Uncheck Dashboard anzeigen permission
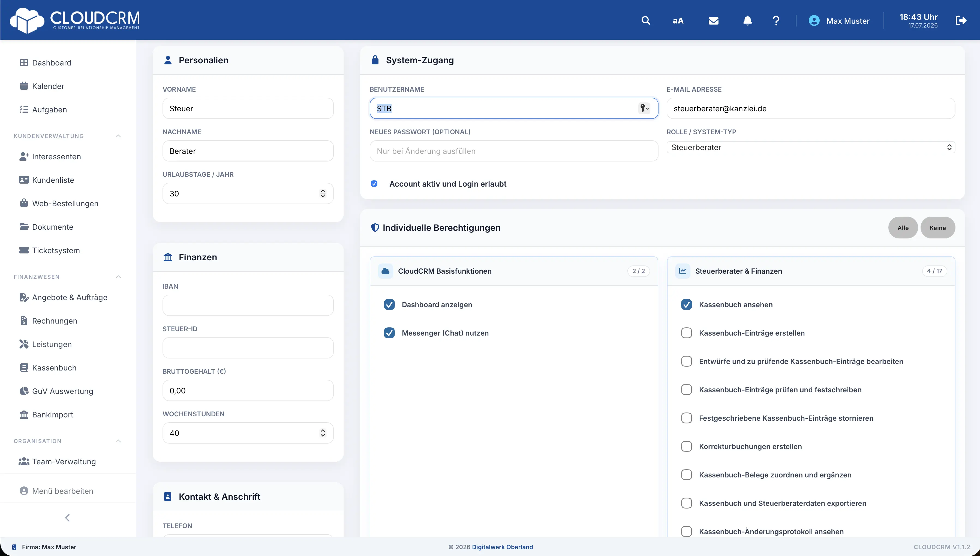The image size is (980, 556). pos(389,304)
